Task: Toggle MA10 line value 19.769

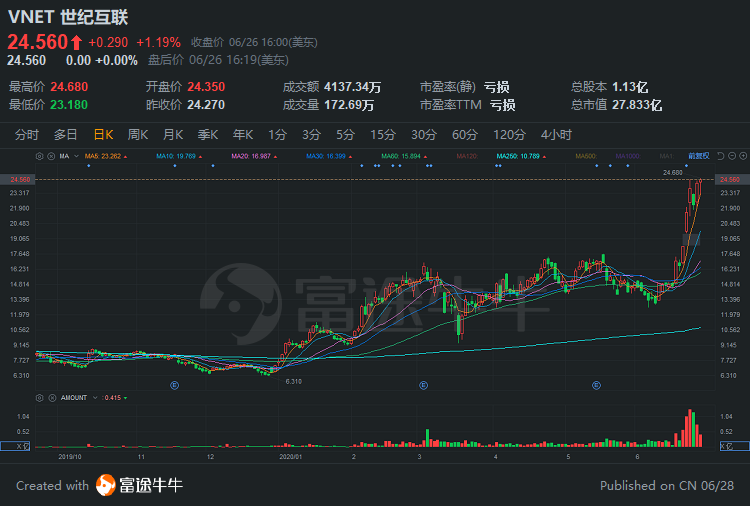Action: coord(179,156)
